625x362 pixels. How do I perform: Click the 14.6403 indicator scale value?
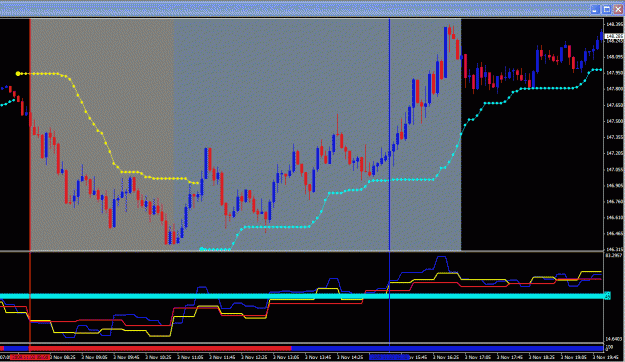click(x=614, y=339)
